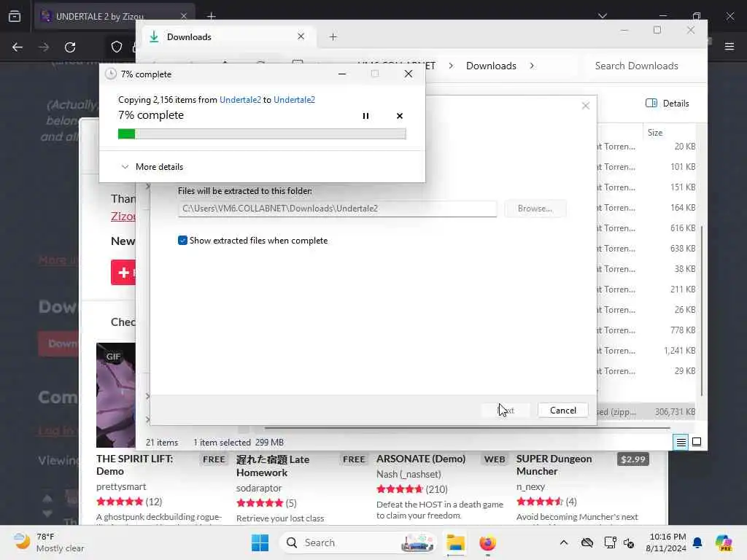This screenshot has height=560, width=747.
Task: Open a new Firefox tab
Action: 211,16
